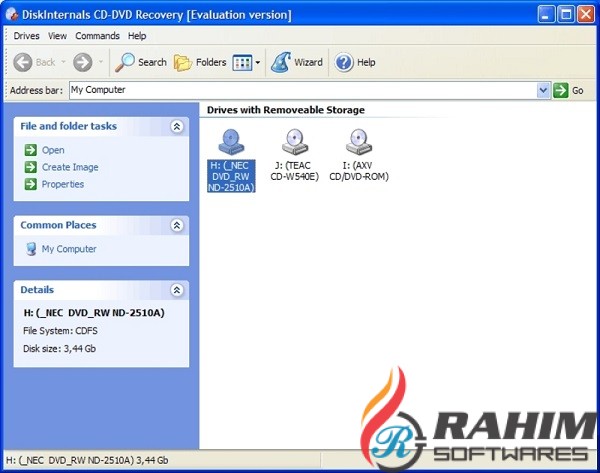The width and height of the screenshot is (600, 473).
Task: Click the Create Image task link
Action: coord(70,167)
